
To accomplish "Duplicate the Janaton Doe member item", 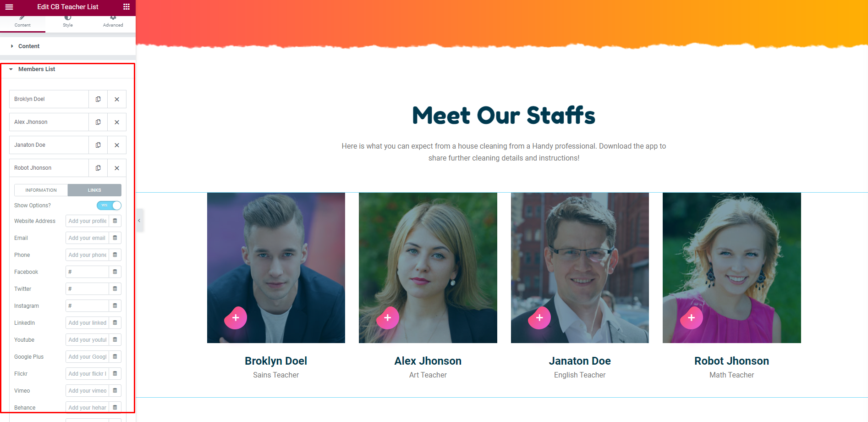I will pos(98,145).
